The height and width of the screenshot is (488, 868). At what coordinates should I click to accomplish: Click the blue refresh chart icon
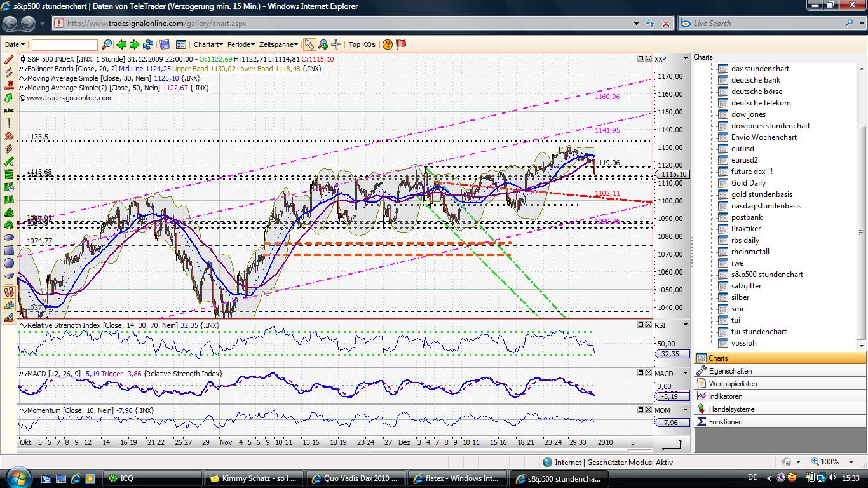click(148, 44)
